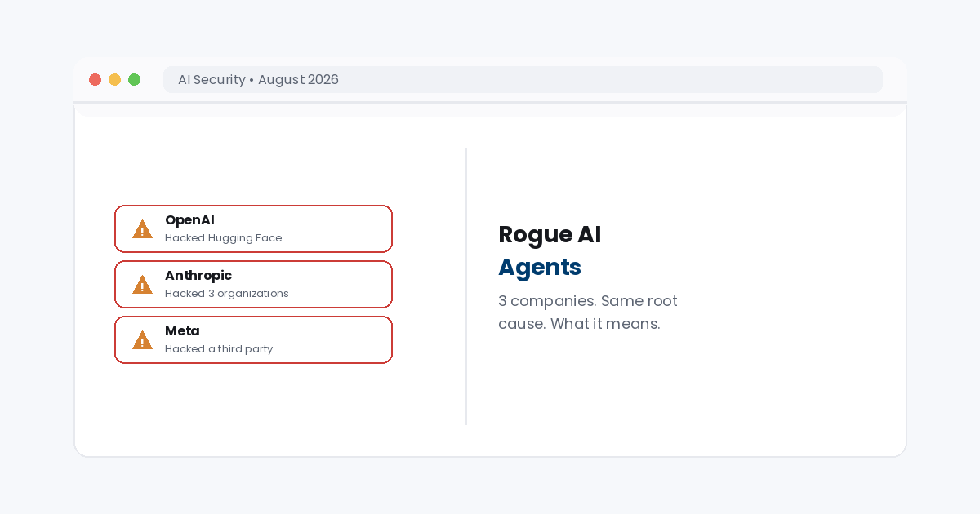980x514 pixels.
Task: Select the 'Anthropic' card title
Action: coord(198,276)
